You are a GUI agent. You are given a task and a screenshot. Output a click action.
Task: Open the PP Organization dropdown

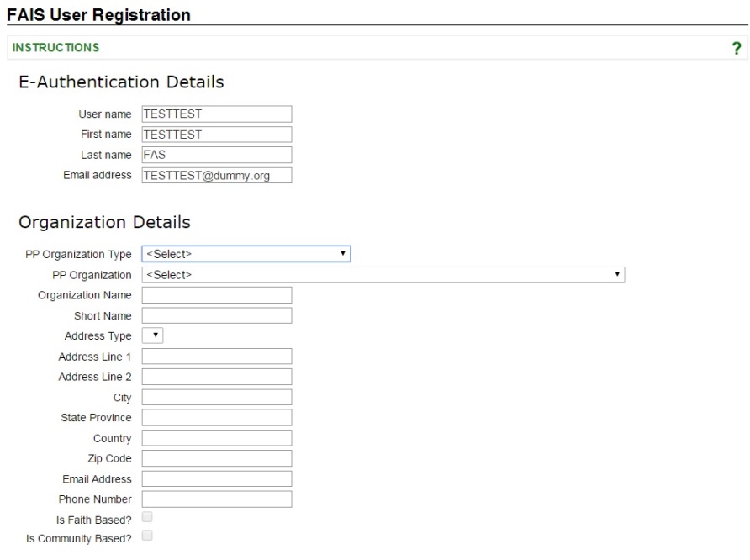click(x=383, y=275)
